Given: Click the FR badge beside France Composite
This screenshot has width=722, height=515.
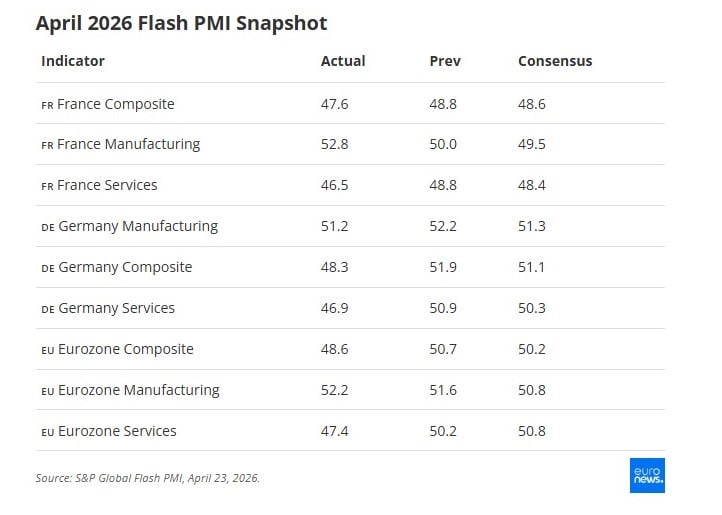Looking at the screenshot, I should click(47, 105).
